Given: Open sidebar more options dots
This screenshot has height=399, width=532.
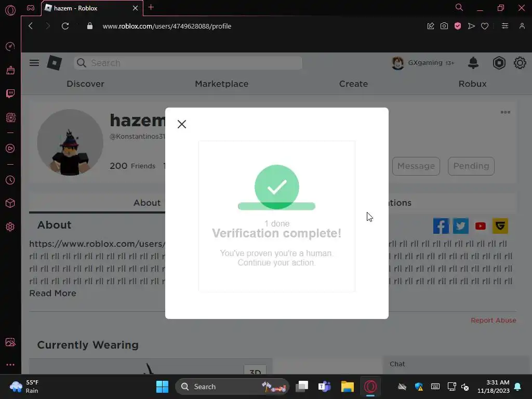Looking at the screenshot, I should pyautogui.click(x=10, y=365).
